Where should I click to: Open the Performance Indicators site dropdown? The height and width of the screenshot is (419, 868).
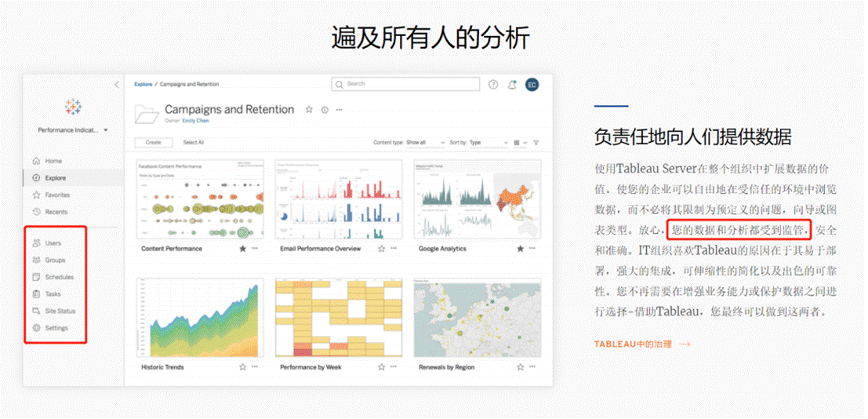click(73, 130)
